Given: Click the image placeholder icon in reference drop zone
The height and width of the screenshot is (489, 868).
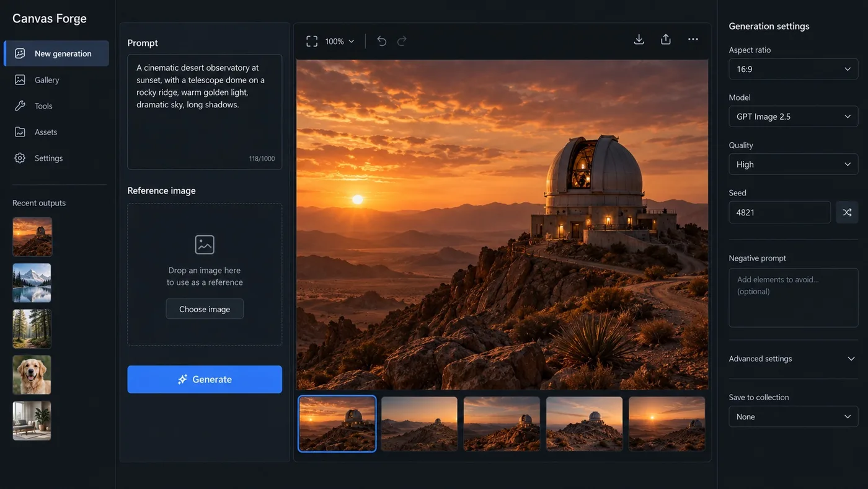Looking at the screenshot, I should pos(205,244).
